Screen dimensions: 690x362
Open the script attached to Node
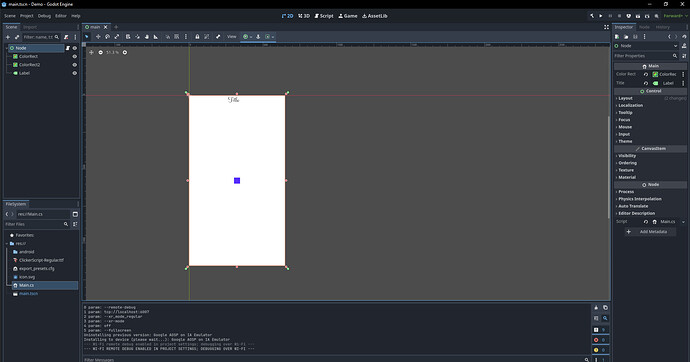tap(68, 48)
